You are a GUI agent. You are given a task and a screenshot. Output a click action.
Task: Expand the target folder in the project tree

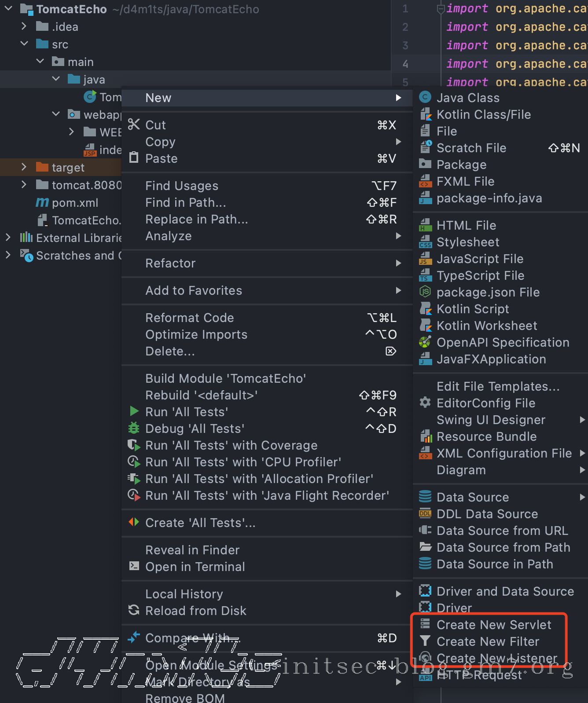coord(24,167)
